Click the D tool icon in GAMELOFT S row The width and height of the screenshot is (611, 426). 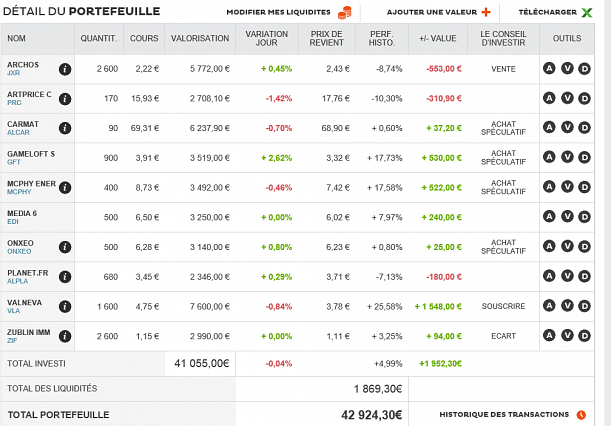click(x=585, y=157)
